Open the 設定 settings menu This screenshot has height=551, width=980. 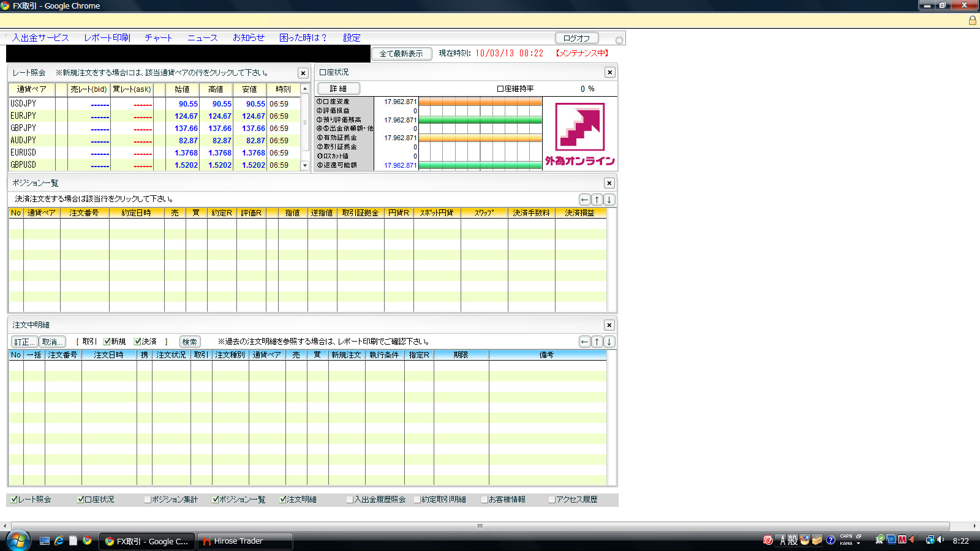(352, 38)
